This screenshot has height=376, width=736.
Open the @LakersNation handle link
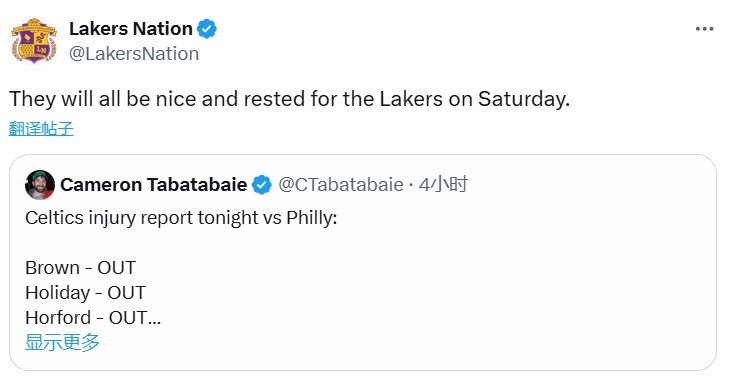(x=134, y=54)
